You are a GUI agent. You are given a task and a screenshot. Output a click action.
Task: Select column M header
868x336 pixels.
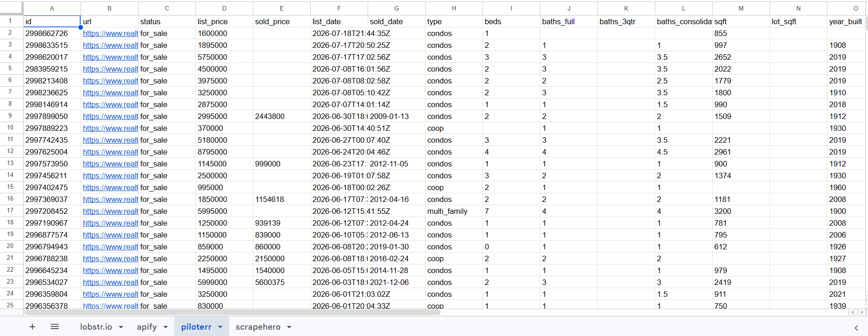pos(741,8)
